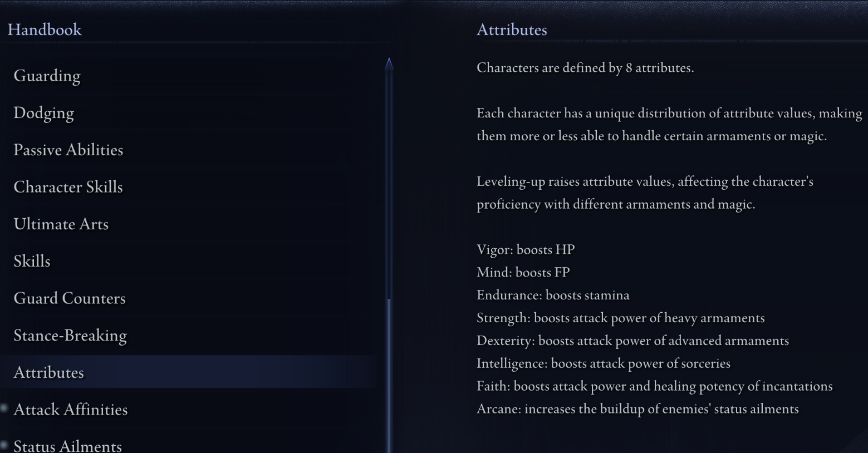Click the unread dot beside Status Ailments
This screenshot has height=453, width=868.
click(4, 445)
